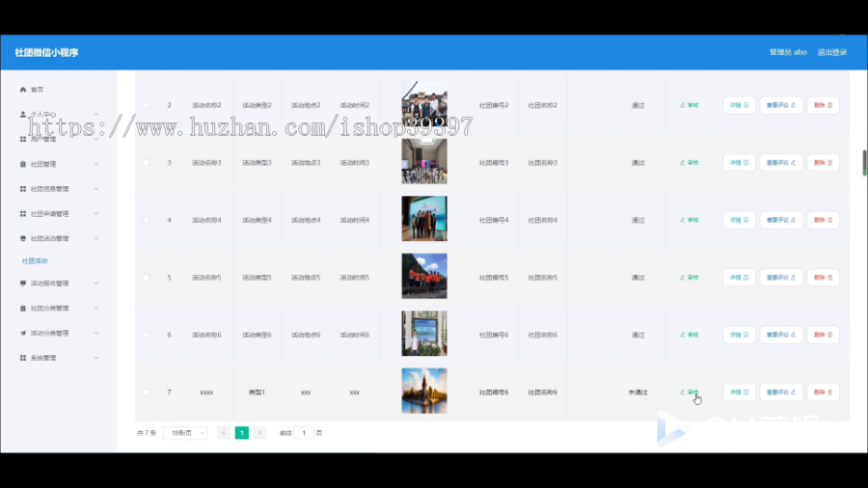Image resolution: width=868 pixels, height=488 pixels.
Task: Open 详情 for 活动名称6 row
Action: click(x=739, y=335)
